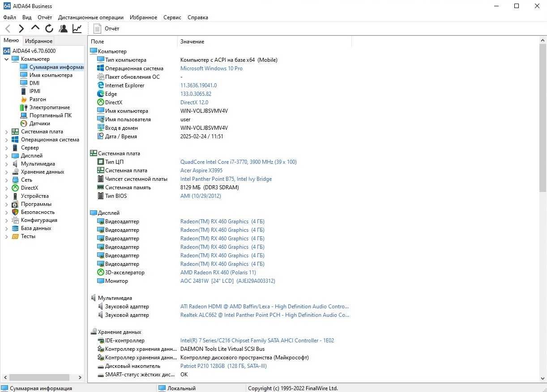Expand the Хранение данных tree node
This screenshot has height=392, width=547.
pos(6,172)
